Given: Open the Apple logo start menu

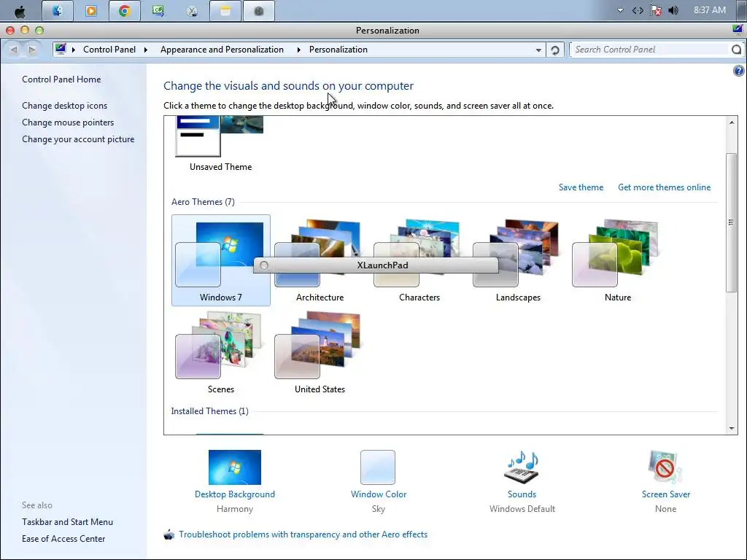Looking at the screenshot, I should coord(20,10).
